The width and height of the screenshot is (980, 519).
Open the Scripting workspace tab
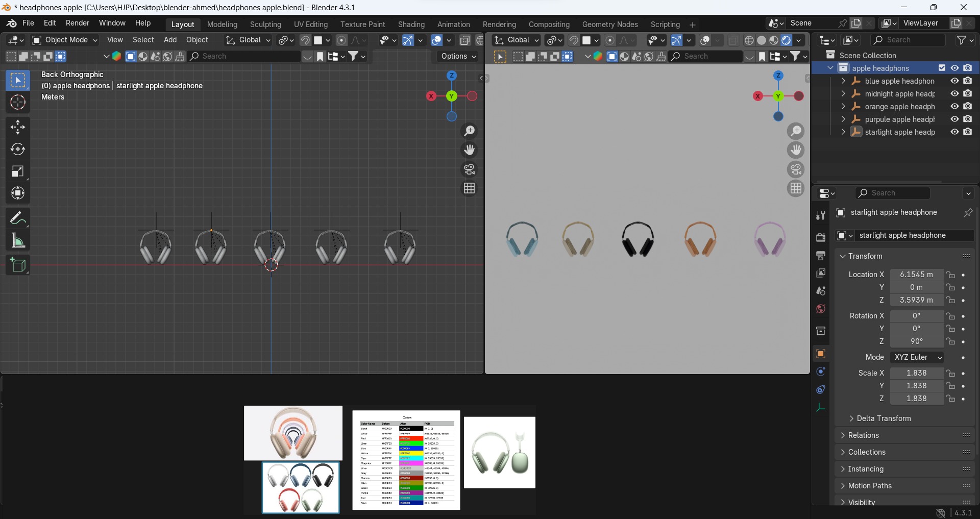(x=665, y=24)
